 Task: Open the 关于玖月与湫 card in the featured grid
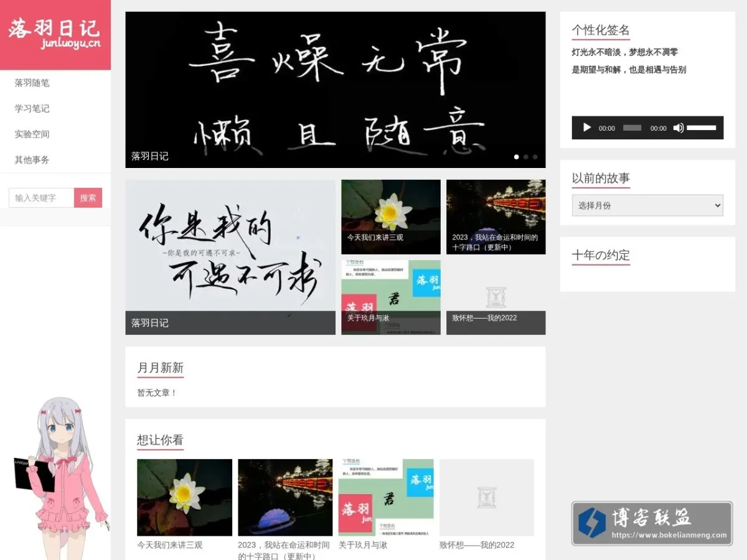[x=391, y=297]
